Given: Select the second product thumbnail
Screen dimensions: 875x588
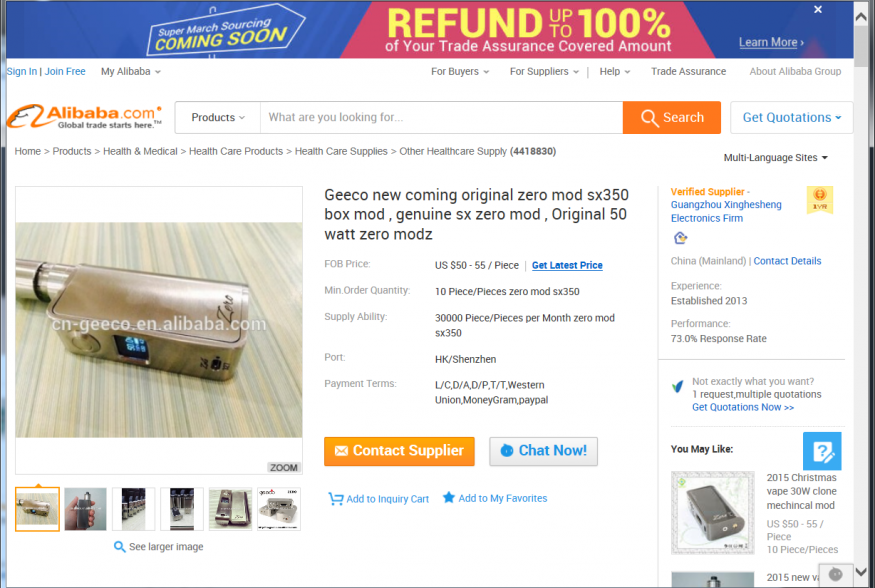Looking at the screenshot, I should (85, 509).
